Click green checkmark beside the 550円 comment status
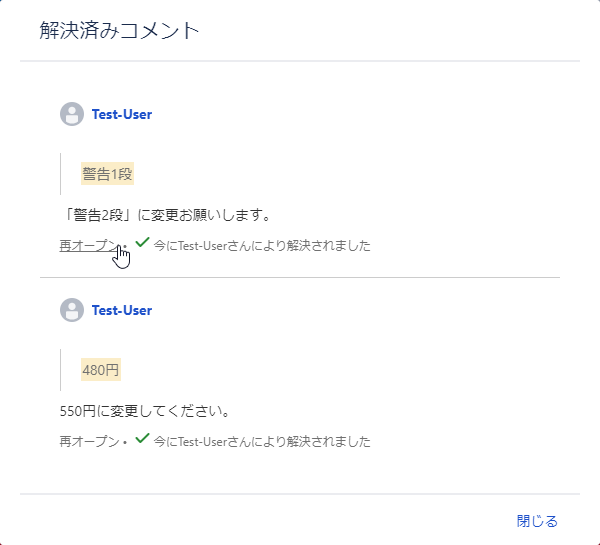Screen dimensions: 600x545 tap(142, 438)
